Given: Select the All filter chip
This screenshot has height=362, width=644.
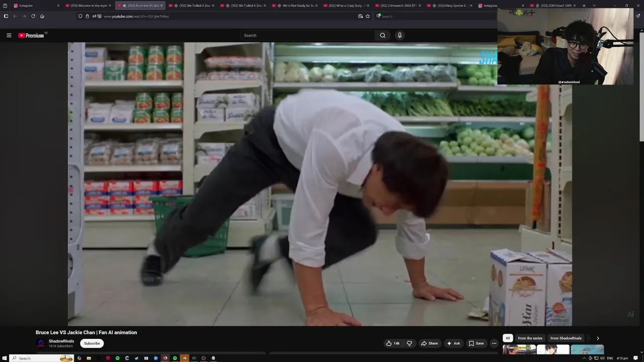Looking at the screenshot, I should click(508, 338).
